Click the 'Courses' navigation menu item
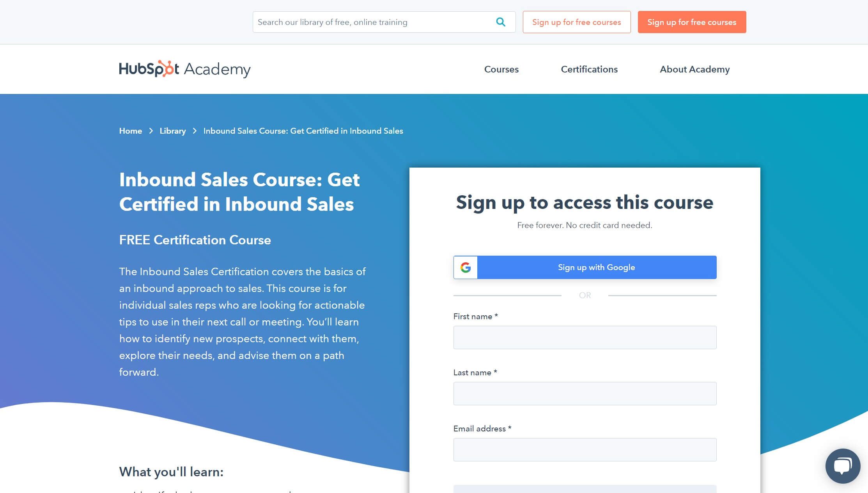 pos(501,69)
